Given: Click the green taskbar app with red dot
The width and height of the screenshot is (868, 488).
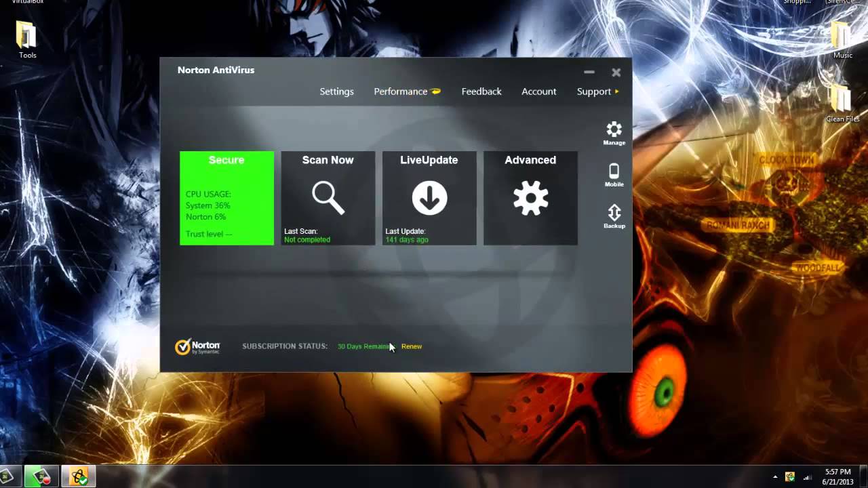Looking at the screenshot, I should pos(41,476).
